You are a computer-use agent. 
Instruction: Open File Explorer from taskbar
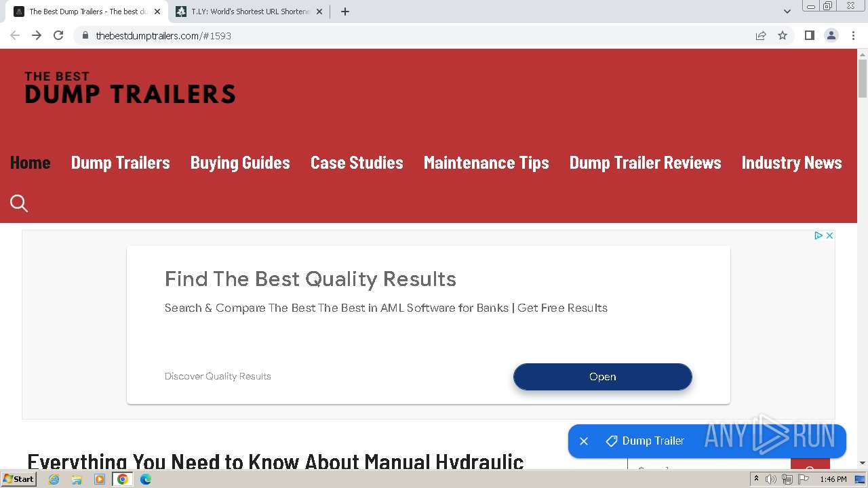(x=77, y=479)
